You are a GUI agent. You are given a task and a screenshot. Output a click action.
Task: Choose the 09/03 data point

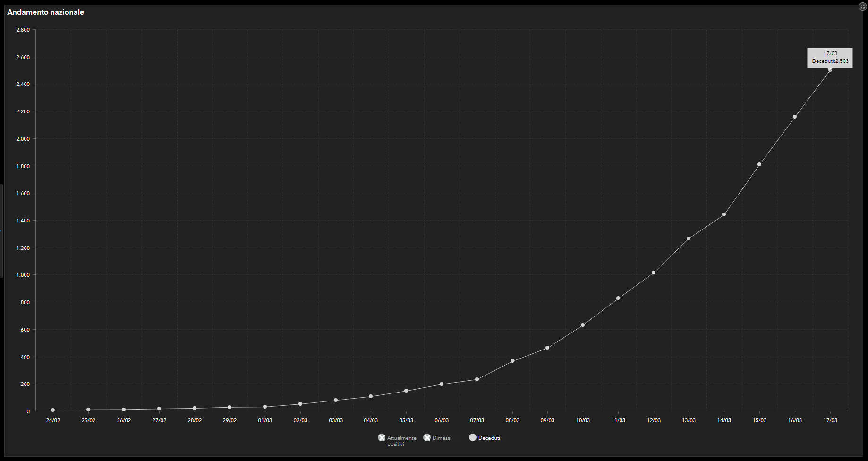547,348
